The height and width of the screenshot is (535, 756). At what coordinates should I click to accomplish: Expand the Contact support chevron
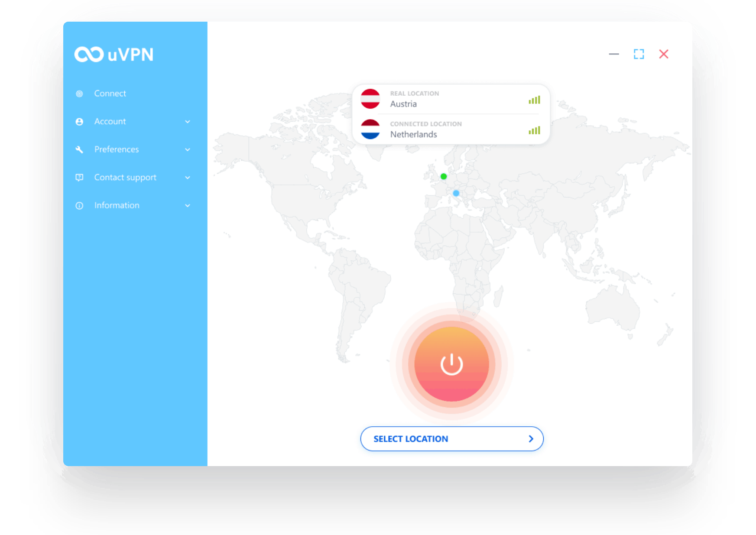tap(188, 178)
